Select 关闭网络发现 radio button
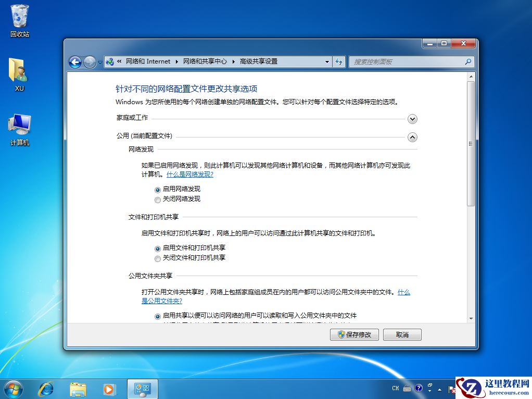The height and width of the screenshot is (399, 532). [157, 199]
